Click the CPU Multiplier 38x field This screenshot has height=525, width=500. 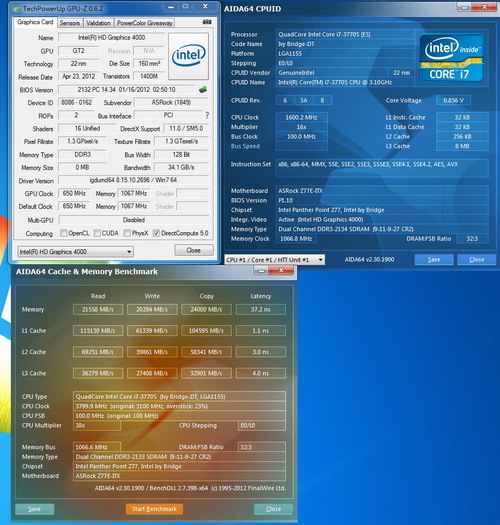[97, 425]
